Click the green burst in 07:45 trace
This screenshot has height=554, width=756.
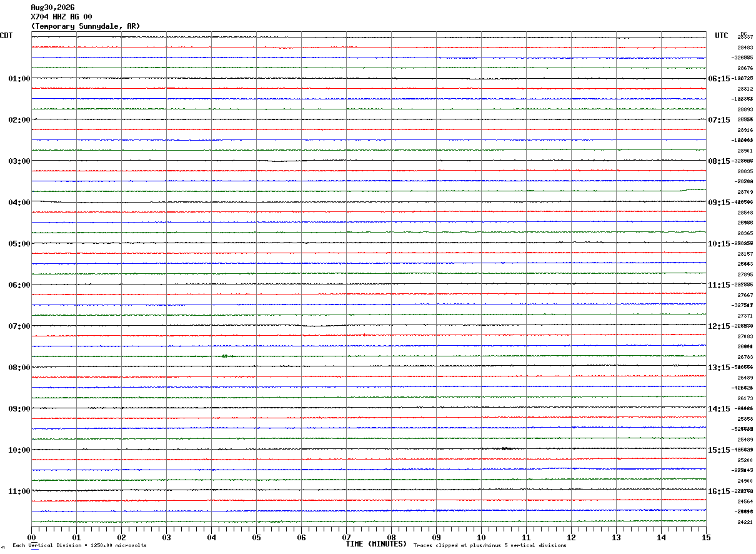point(228,356)
